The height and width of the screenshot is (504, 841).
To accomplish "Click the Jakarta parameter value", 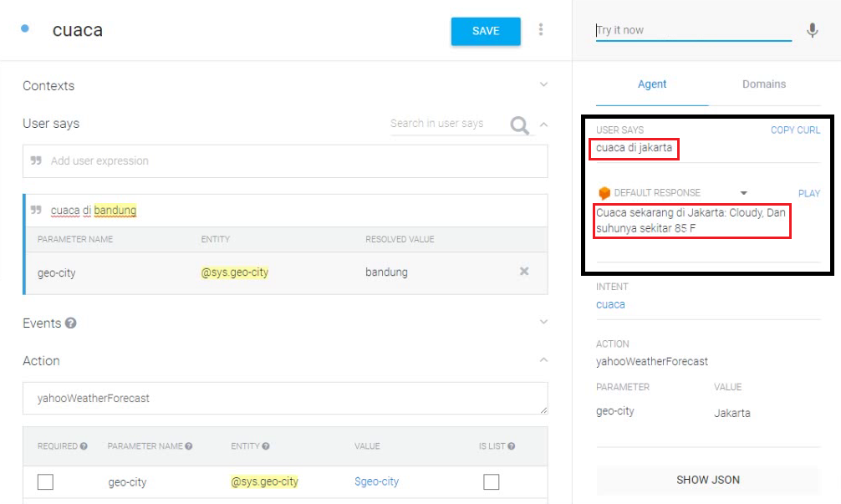I will (x=732, y=413).
